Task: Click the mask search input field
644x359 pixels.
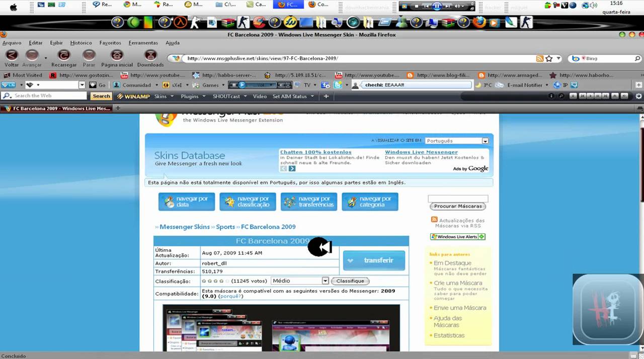Action: point(458,199)
